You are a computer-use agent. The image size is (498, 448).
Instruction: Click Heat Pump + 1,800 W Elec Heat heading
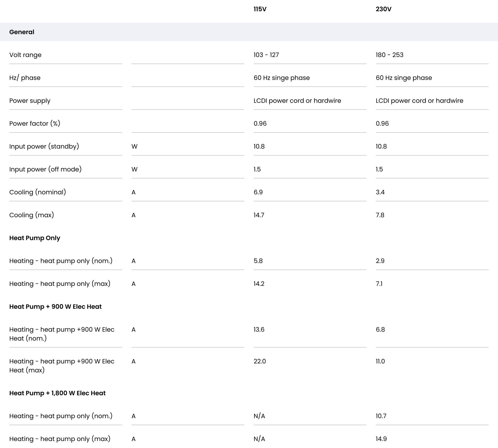tap(57, 393)
